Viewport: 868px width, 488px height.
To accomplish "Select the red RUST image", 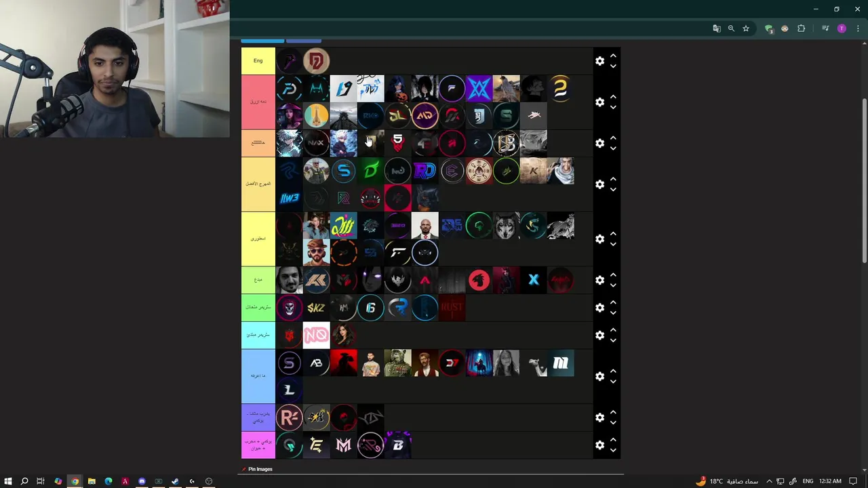I will coord(452,308).
